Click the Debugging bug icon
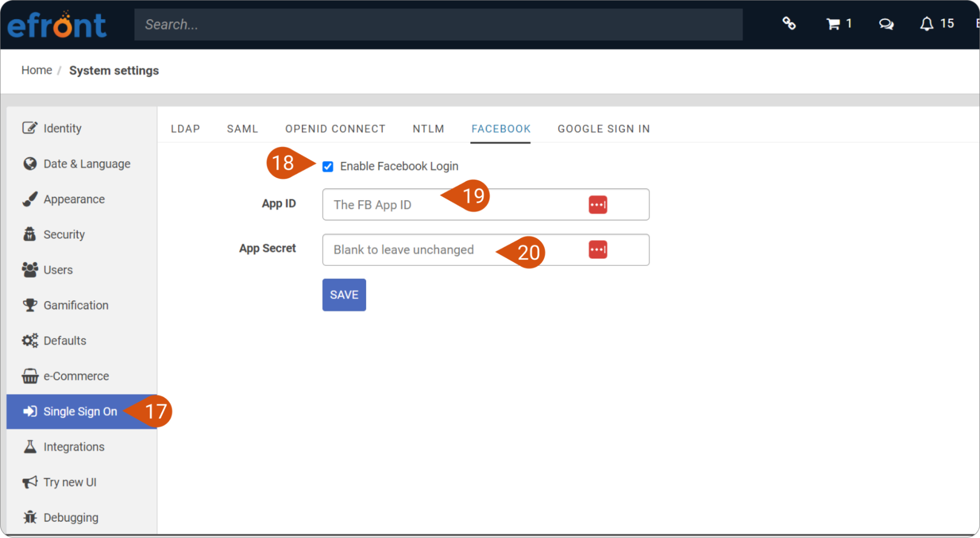Image resolution: width=980 pixels, height=538 pixels. (30, 517)
